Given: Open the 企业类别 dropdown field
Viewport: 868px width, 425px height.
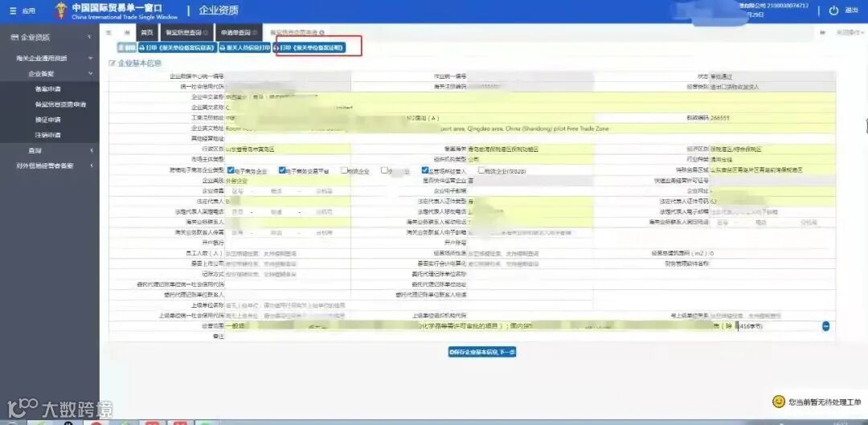Looking at the screenshot, I should coord(287,181).
